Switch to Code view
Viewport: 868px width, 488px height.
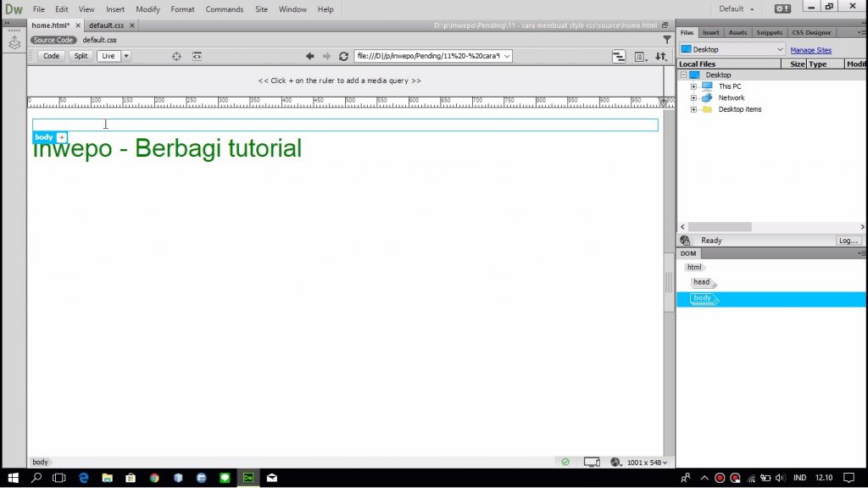(x=52, y=57)
